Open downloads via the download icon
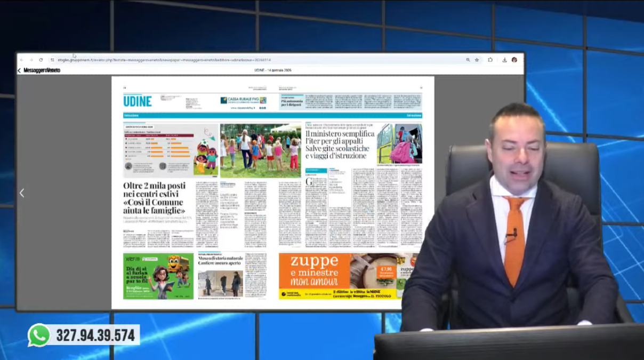This screenshot has height=360, width=644. [505, 60]
